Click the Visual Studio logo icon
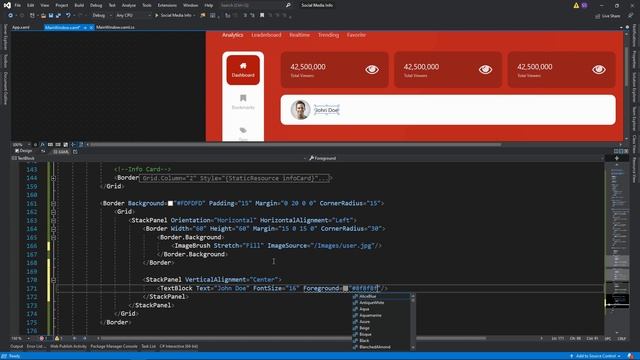Viewport: 640px width, 360px height. pyautogui.click(x=7, y=5)
